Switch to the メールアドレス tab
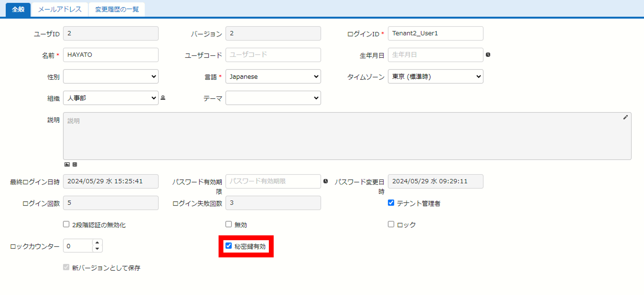Image resolution: width=644 pixels, height=295 pixels. coord(60,9)
